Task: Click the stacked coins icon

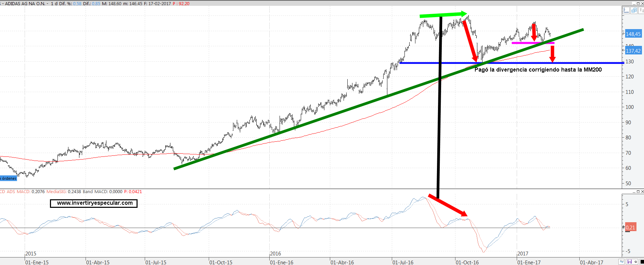Action: 634,10
